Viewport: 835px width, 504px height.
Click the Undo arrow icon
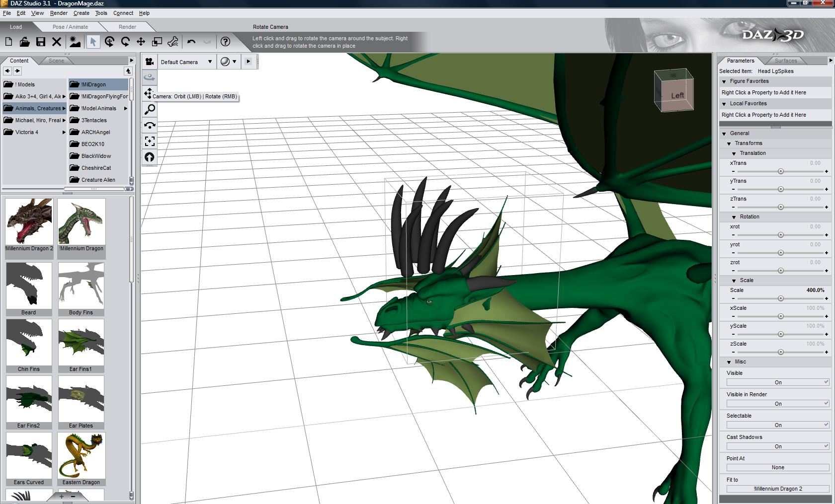click(x=191, y=42)
